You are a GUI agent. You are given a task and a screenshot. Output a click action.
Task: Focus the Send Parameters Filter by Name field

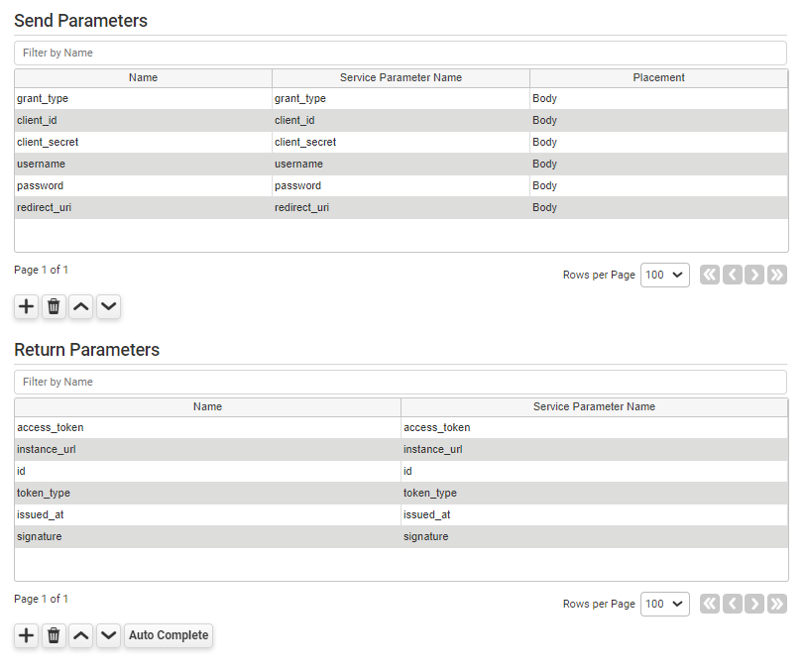401,53
